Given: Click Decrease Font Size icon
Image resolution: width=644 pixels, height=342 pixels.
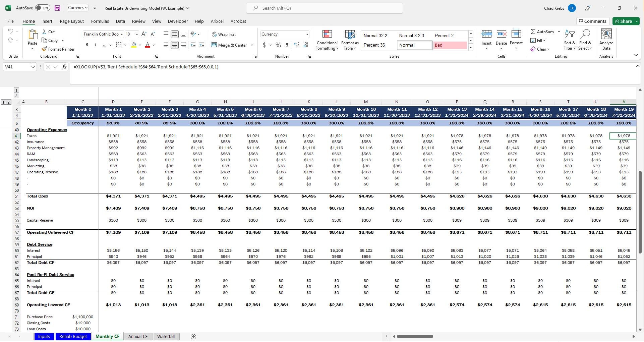Looking at the screenshot, I should 153,34.
